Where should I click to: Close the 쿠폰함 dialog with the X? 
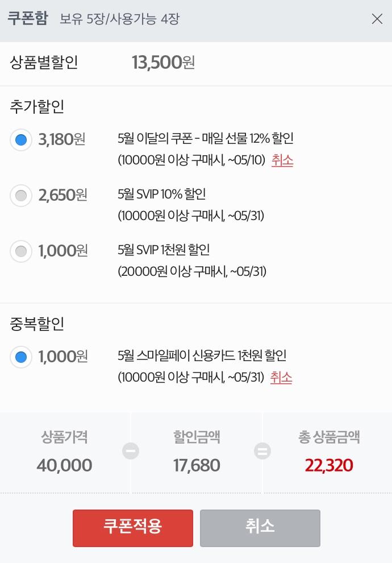click(x=377, y=19)
